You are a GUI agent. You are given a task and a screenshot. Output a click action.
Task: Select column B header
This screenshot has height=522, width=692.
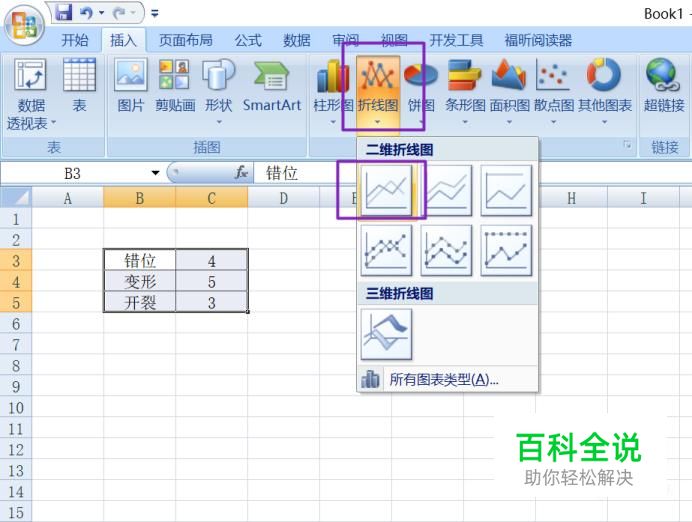pos(139,198)
